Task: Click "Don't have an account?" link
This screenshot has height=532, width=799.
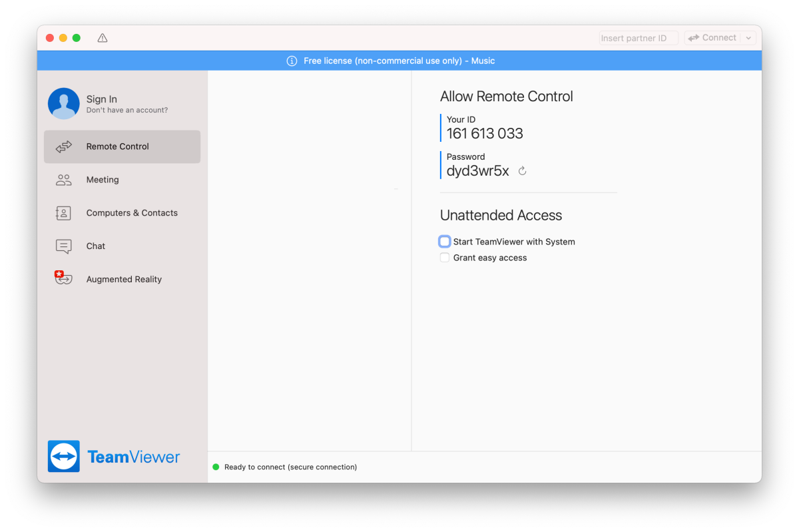Action: (x=127, y=111)
